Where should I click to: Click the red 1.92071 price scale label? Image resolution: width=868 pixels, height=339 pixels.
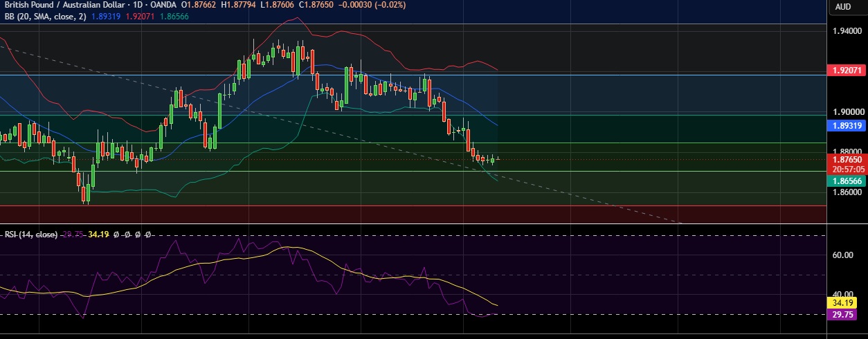click(x=847, y=71)
